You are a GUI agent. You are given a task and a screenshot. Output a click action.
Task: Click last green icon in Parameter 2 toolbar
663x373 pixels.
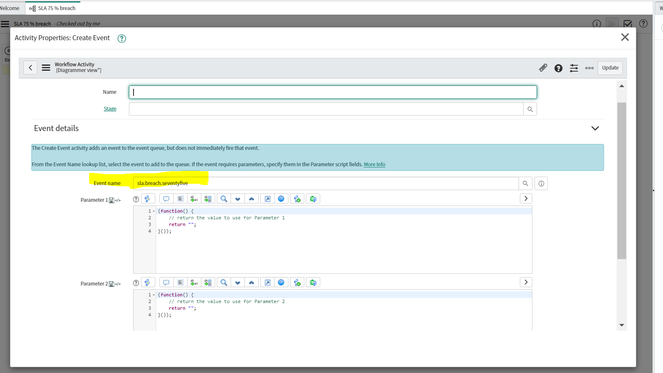pos(313,282)
